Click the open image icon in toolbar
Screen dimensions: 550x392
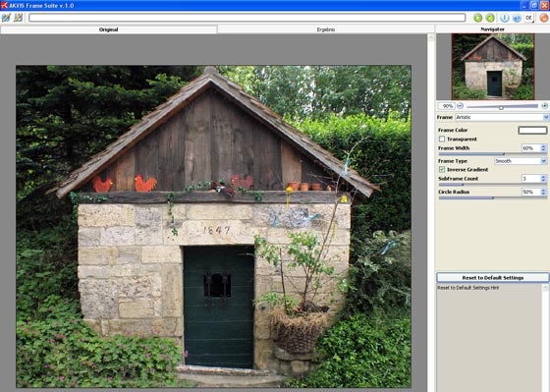tap(6, 18)
